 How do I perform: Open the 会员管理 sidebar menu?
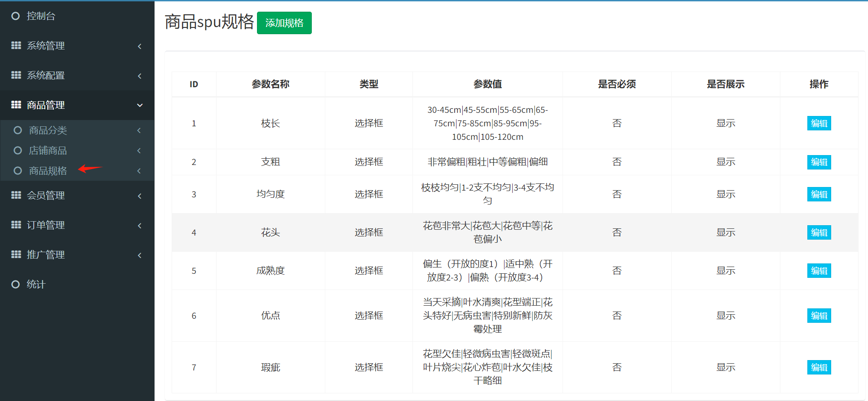coord(46,196)
